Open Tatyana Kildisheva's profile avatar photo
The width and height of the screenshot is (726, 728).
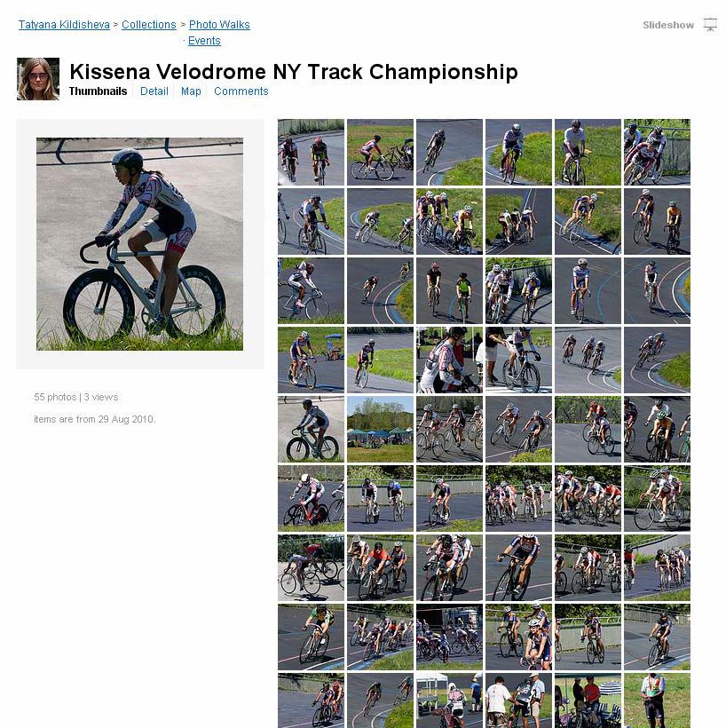point(38,79)
